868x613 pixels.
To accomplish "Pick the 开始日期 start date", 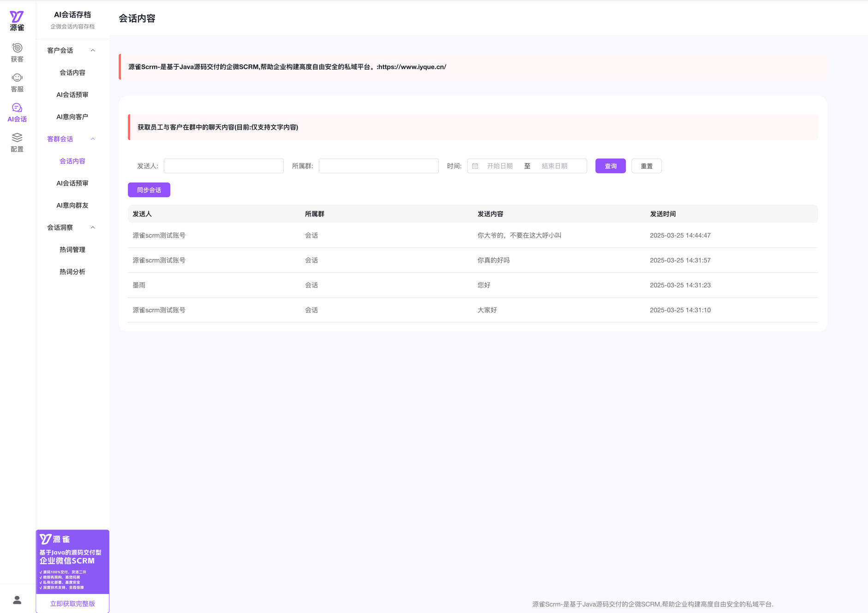I will tap(500, 166).
